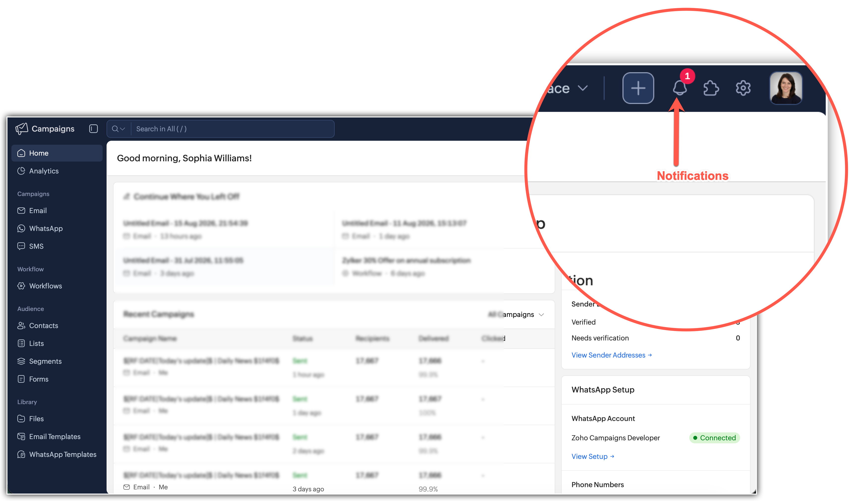Open Lists page

click(57, 343)
